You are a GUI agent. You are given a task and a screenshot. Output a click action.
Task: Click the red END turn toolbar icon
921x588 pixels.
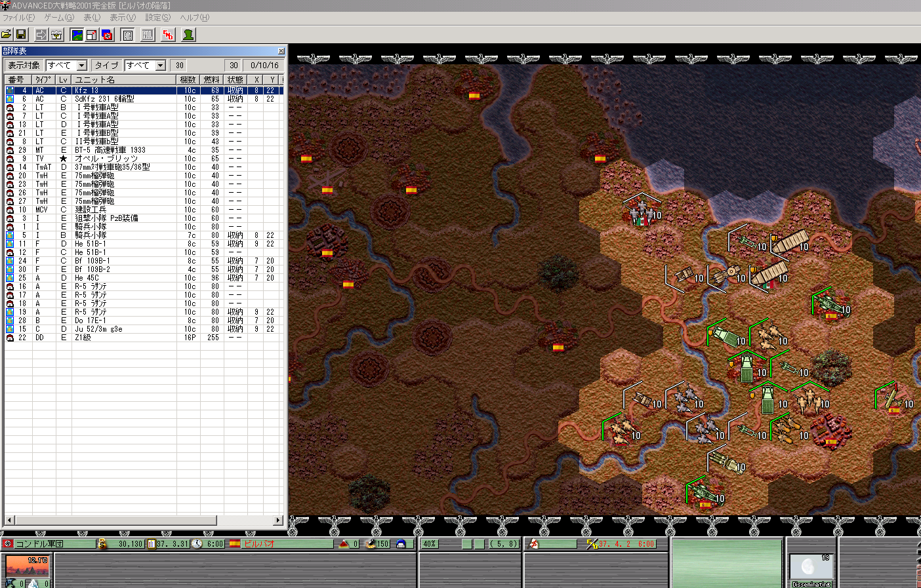coord(169,34)
